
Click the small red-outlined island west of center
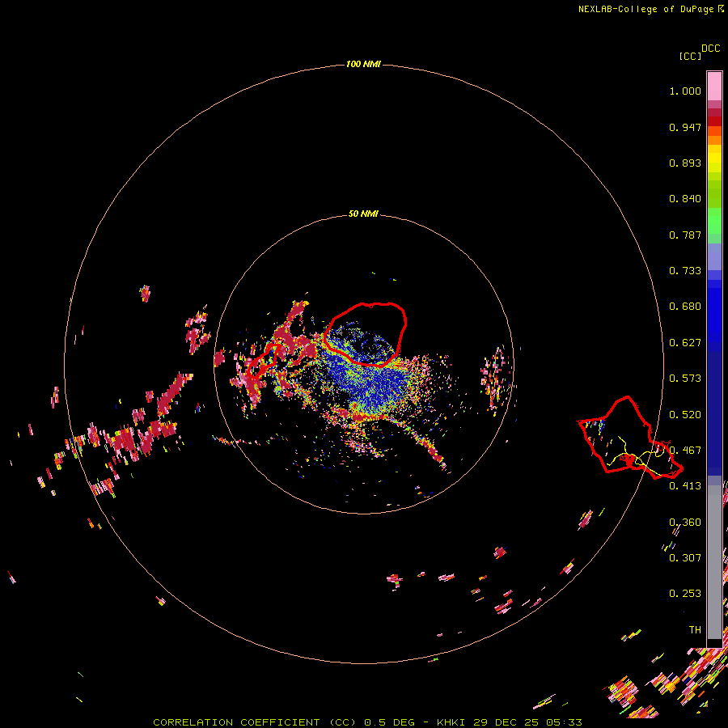point(262,362)
